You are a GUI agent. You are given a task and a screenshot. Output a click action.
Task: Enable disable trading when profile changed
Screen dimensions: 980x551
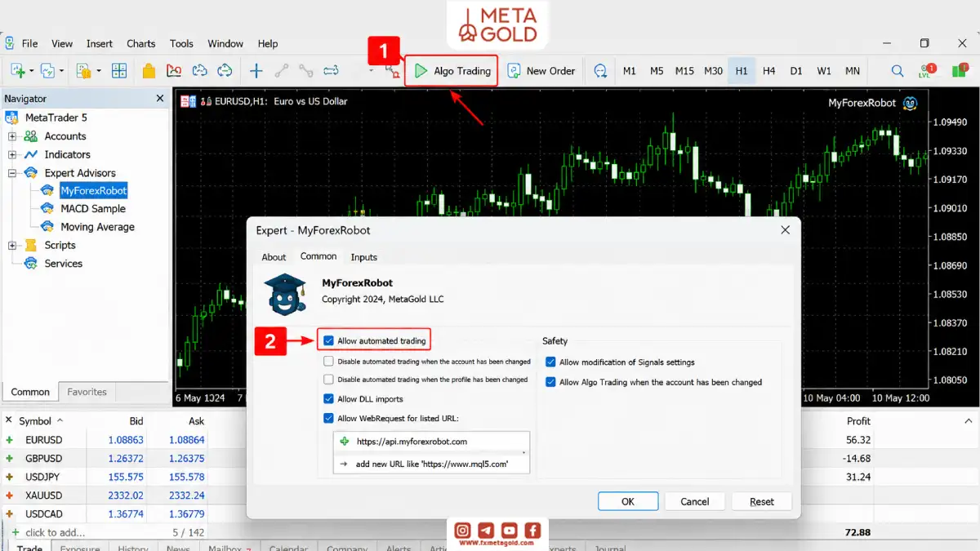click(x=328, y=380)
